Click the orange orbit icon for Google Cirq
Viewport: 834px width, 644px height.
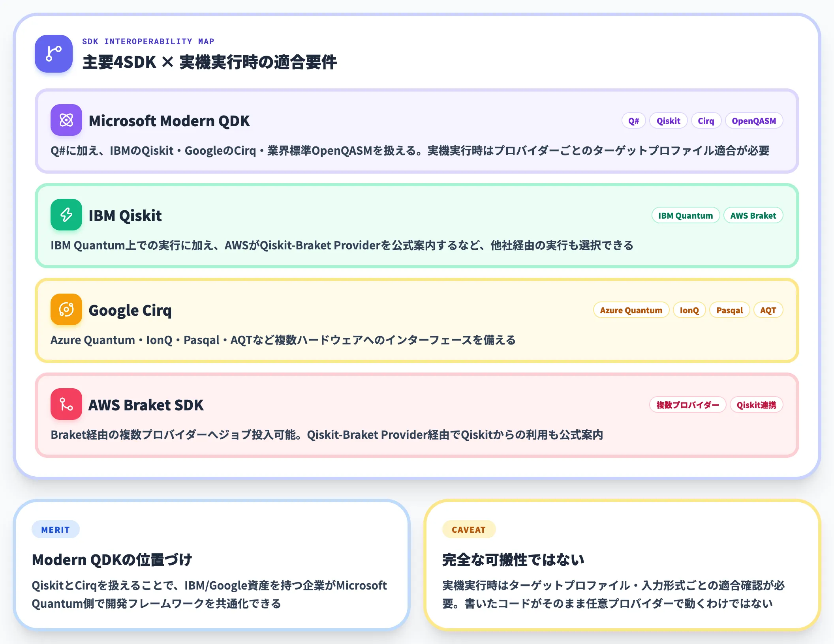66,309
